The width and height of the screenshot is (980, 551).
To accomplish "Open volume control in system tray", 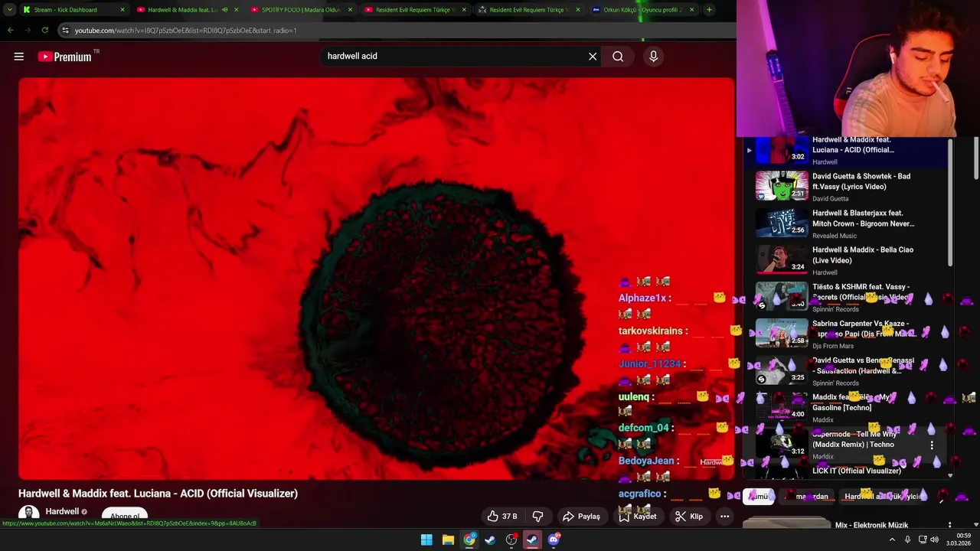I will (934, 540).
